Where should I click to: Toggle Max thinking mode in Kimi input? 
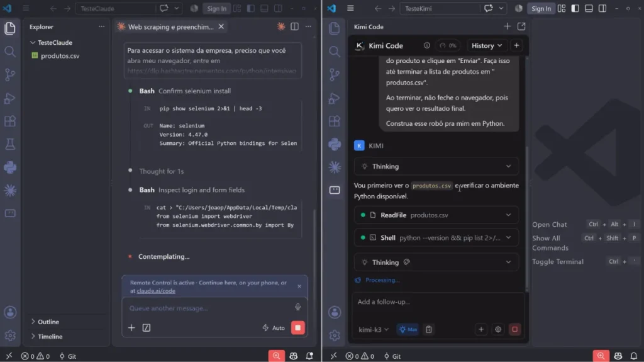pos(408,329)
